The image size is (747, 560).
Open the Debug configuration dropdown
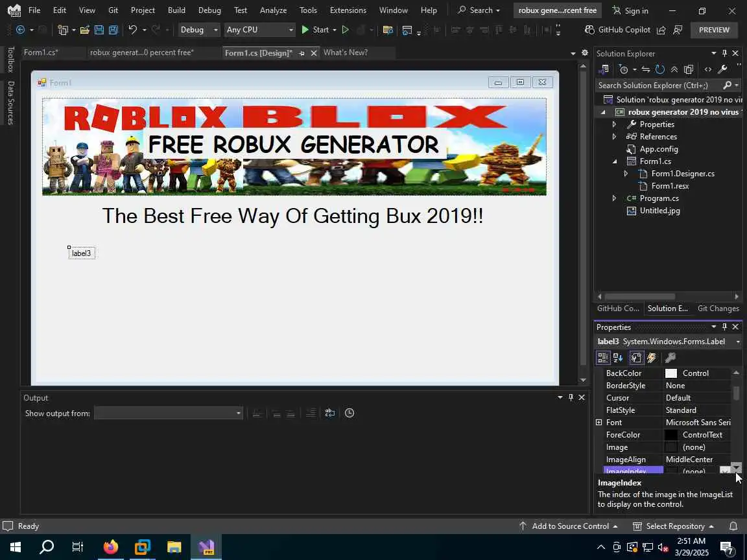click(x=198, y=30)
